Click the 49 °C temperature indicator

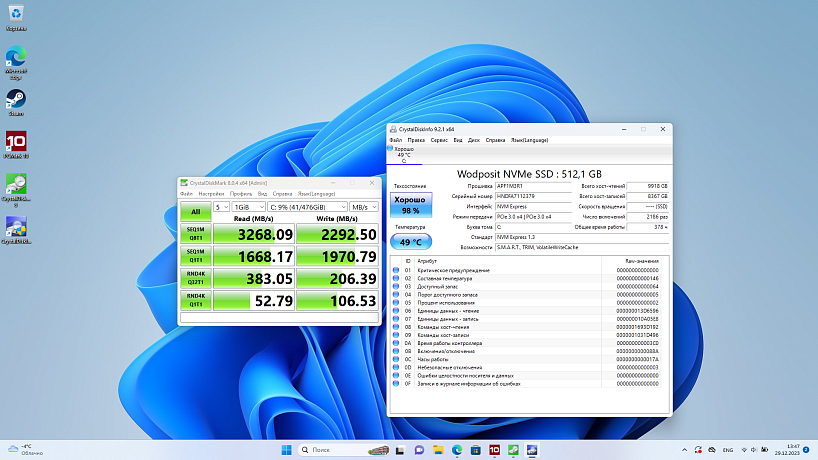[x=411, y=242]
